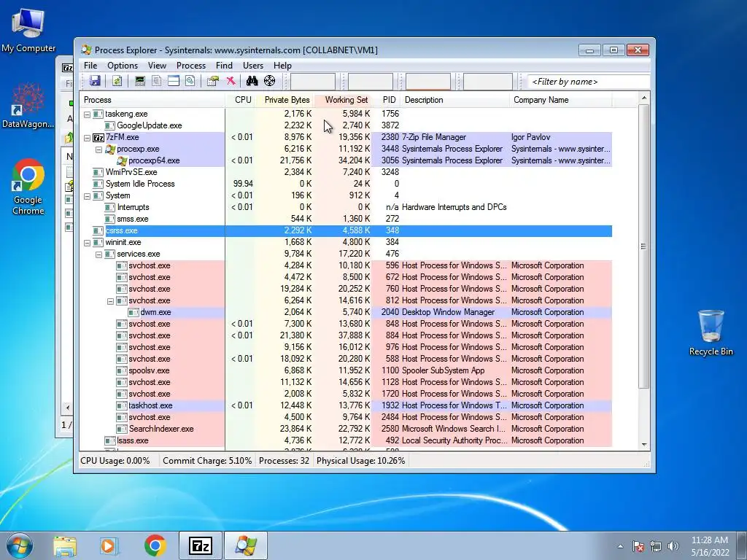The image size is (747, 560).
Task: Click the process list scrollbar down arrow
Action: [x=644, y=444]
